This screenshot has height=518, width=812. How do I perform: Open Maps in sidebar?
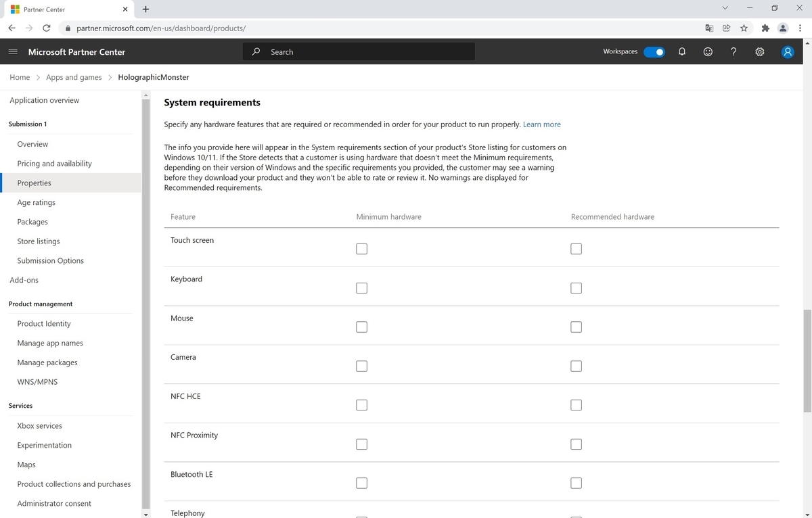[x=26, y=465]
